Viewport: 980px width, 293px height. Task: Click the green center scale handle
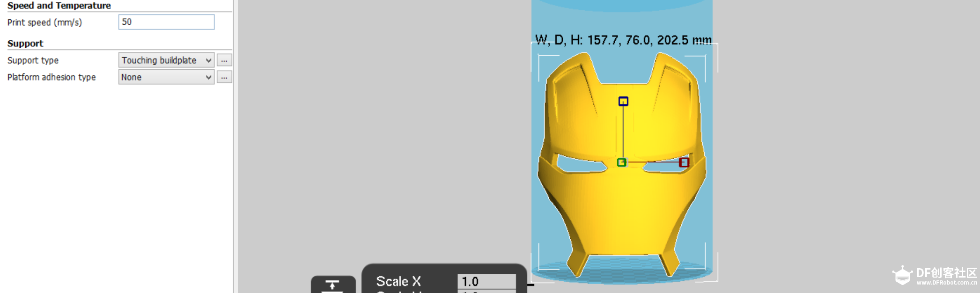click(622, 162)
